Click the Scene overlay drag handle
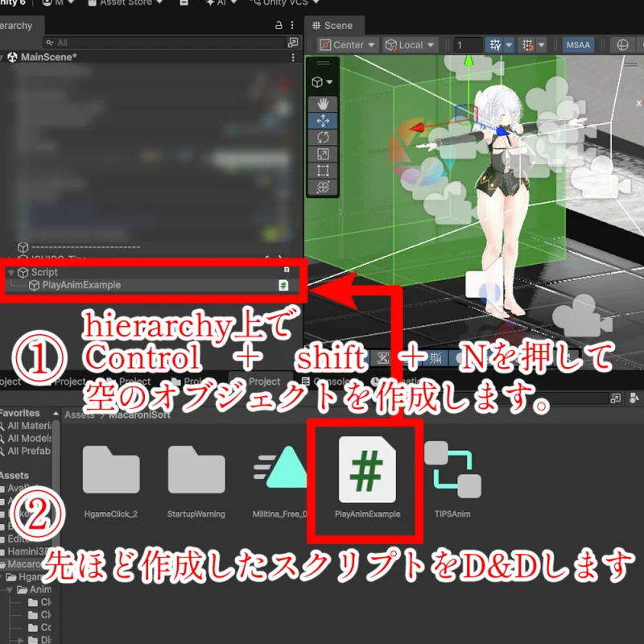This screenshot has height=644, width=644. point(323,64)
